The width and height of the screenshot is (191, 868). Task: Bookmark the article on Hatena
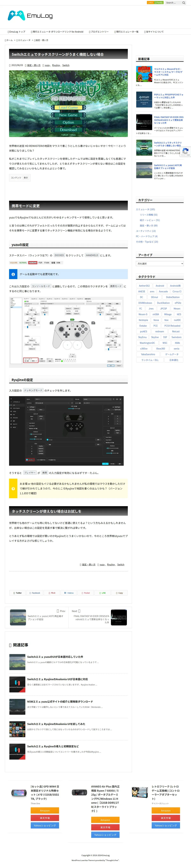point(69,593)
